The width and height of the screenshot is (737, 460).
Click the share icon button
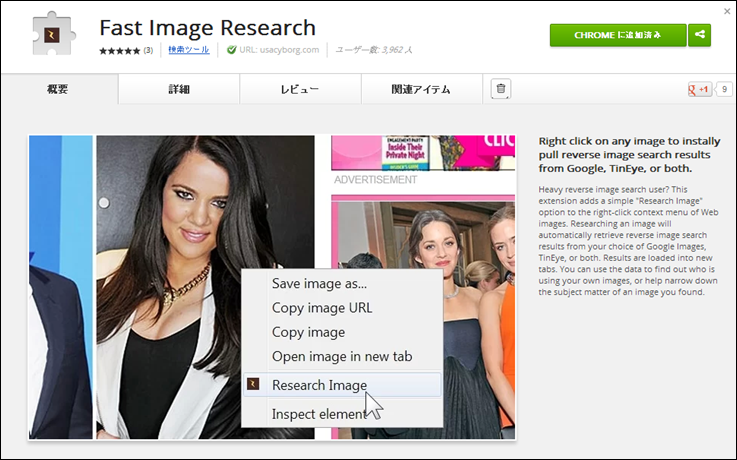[x=699, y=35]
